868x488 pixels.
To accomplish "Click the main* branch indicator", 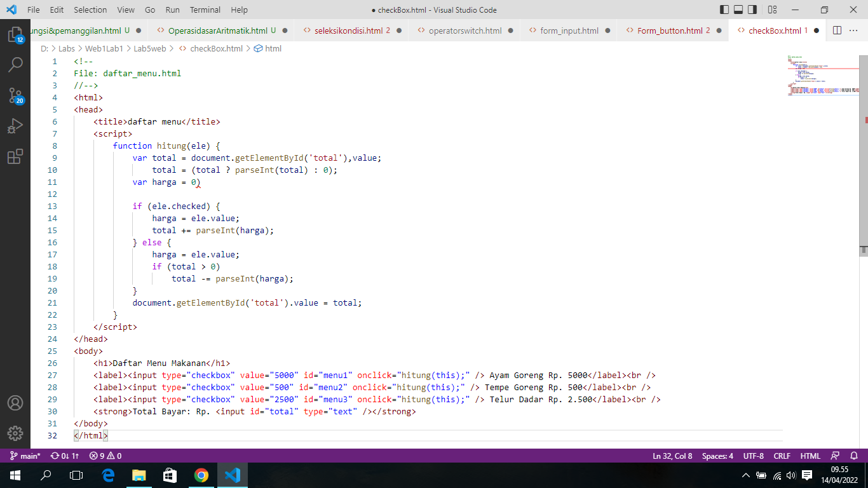I will pos(28,456).
